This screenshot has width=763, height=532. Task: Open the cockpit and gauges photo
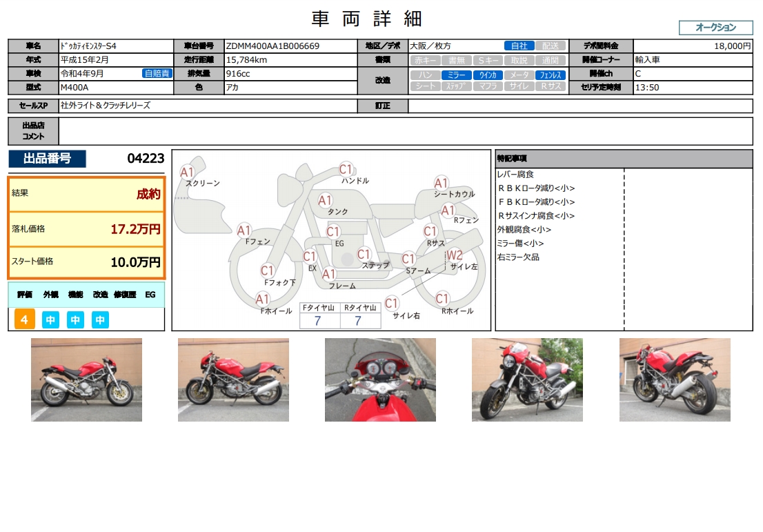pyautogui.click(x=381, y=380)
